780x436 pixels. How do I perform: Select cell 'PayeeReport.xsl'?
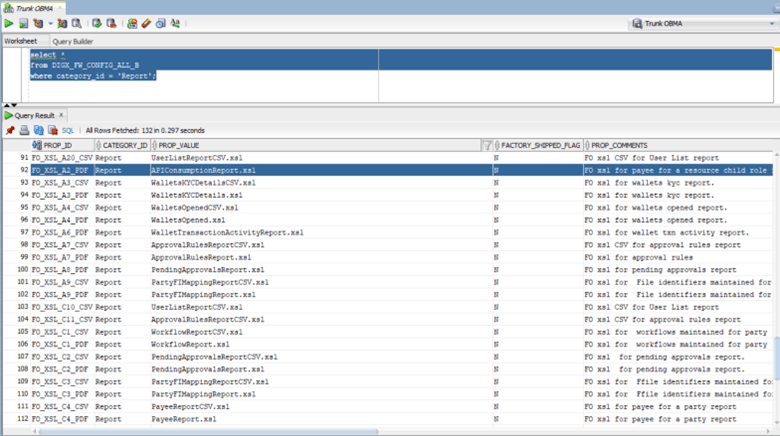(184, 419)
